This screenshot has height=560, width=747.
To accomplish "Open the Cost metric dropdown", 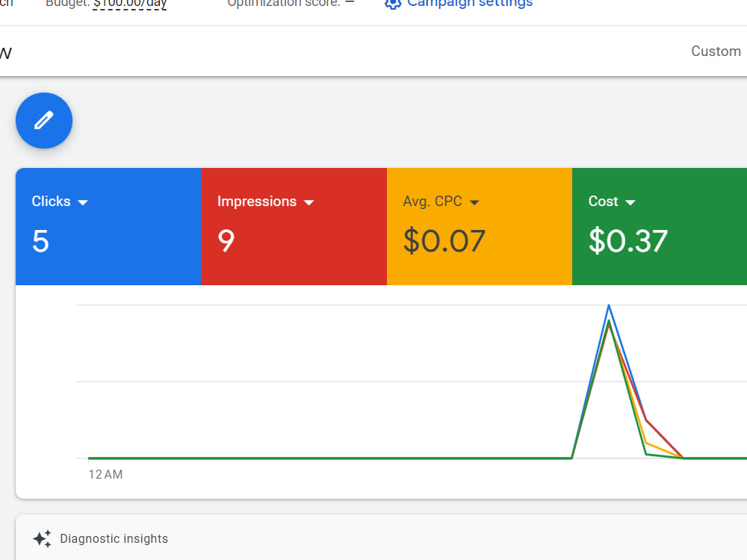I will click(x=630, y=201).
